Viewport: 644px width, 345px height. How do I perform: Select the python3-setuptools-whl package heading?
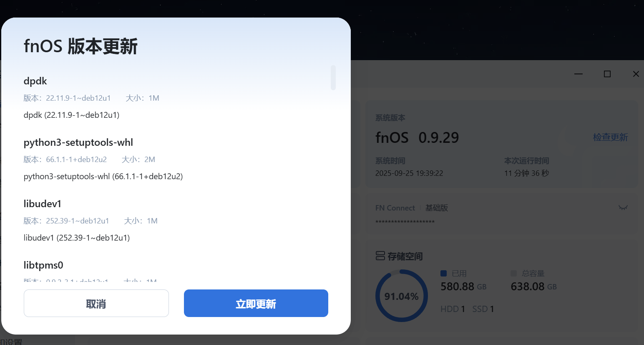click(x=78, y=142)
